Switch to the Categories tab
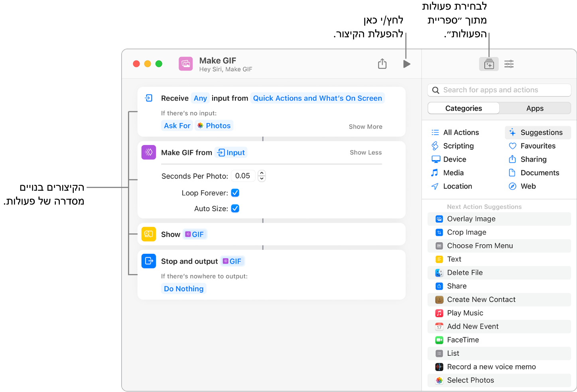 click(463, 108)
